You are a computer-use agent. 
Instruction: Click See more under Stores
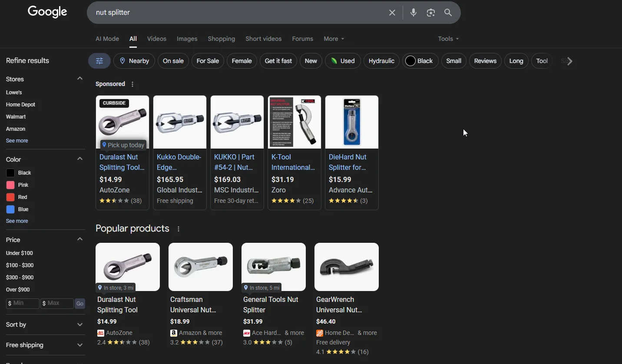[17, 141]
